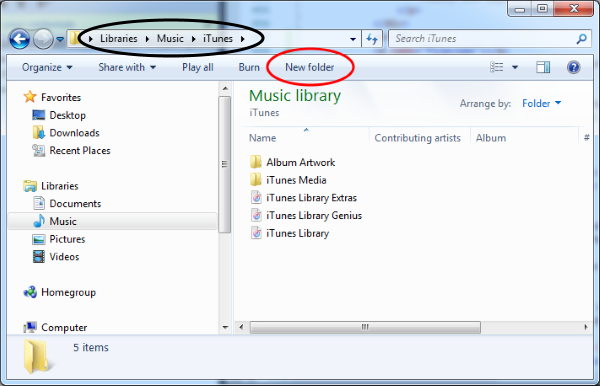
Task: Click the Recent Places icon
Action: [39, 150]
